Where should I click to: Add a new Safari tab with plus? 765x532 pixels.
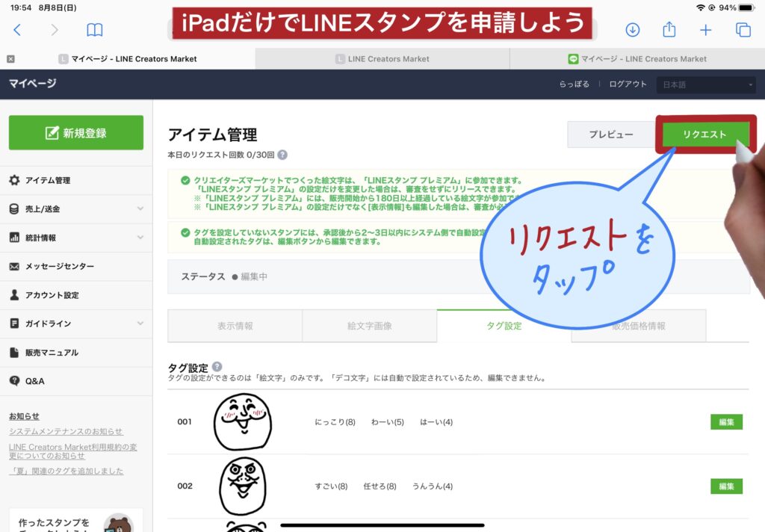coord(705,30)
